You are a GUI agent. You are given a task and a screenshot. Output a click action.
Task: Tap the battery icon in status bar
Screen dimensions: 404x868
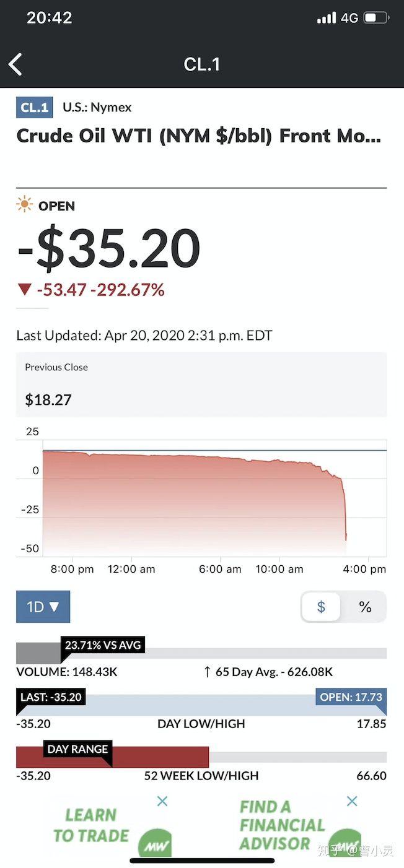(375, 17)
